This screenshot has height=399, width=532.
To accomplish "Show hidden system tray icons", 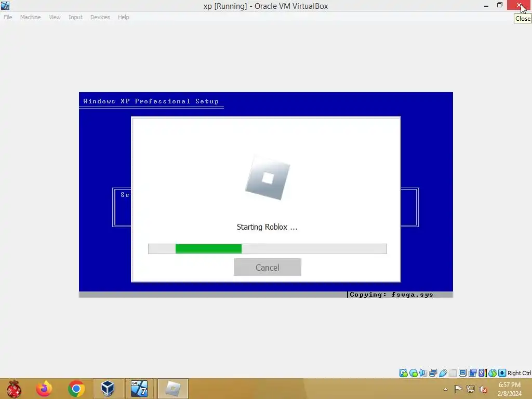I will click(x=445, y=389).
